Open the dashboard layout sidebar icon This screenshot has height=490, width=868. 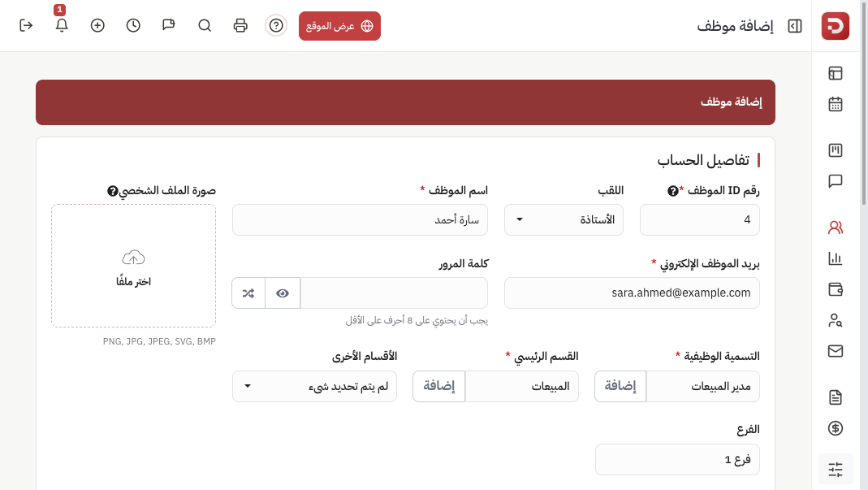point(836,73)
